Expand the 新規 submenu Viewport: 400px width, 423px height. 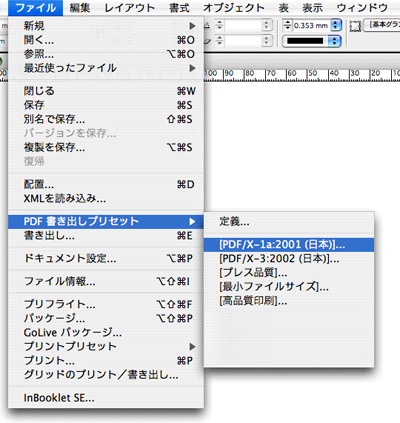pos(106,26)
